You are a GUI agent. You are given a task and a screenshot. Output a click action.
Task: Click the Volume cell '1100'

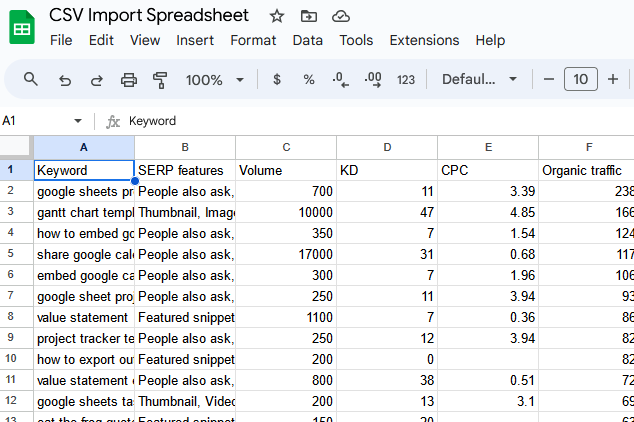tap(286, 317)
